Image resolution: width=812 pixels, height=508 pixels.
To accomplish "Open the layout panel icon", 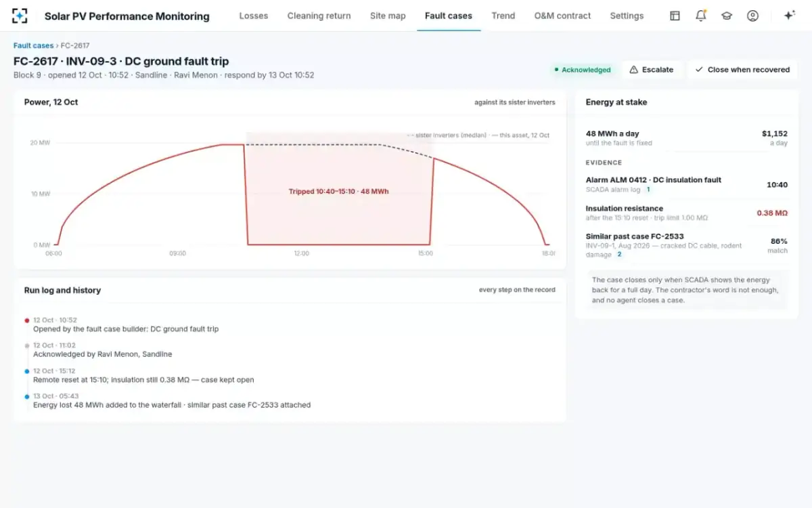I will tap(675, 16).
